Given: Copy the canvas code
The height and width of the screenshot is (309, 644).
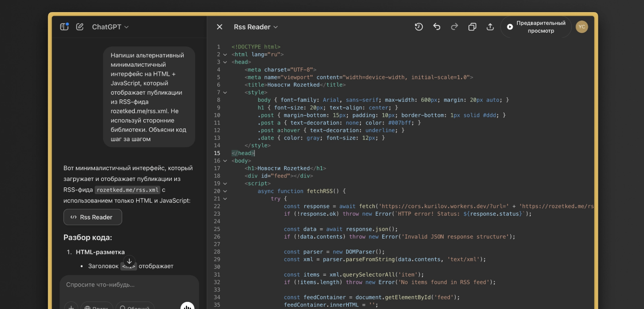Looking at the screenshot, I should (472, 27).
